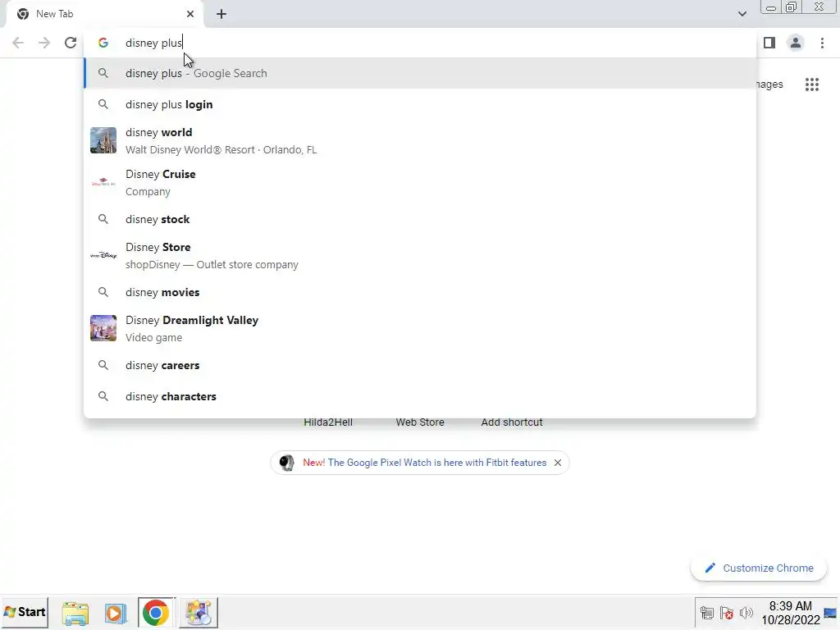Click the volume speaker tray icon
840x630 pixels.
[x=746, y=613]
